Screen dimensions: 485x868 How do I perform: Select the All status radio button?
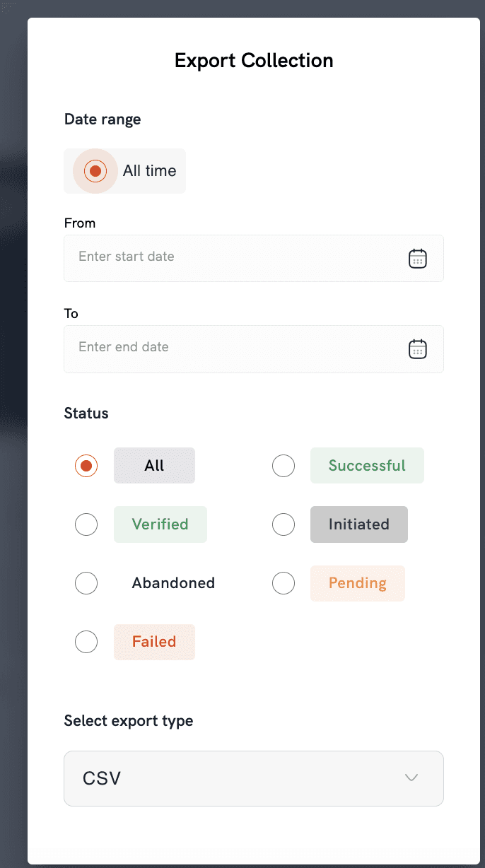click(86, 466)
